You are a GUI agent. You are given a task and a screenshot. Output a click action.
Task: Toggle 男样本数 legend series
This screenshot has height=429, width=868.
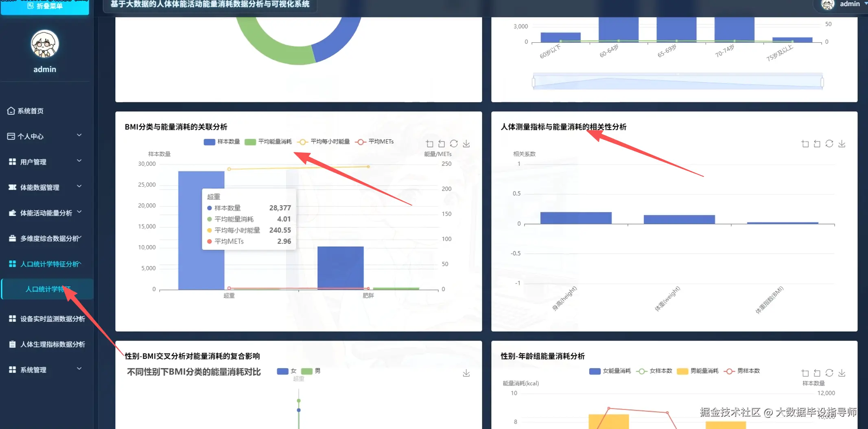point(742,371)
